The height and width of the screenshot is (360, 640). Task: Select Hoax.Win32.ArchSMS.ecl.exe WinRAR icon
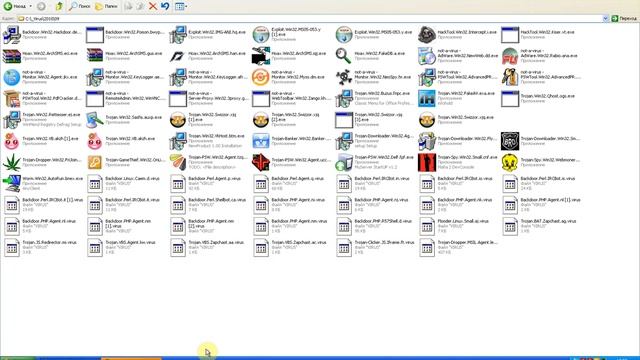[x=11, y=56]
